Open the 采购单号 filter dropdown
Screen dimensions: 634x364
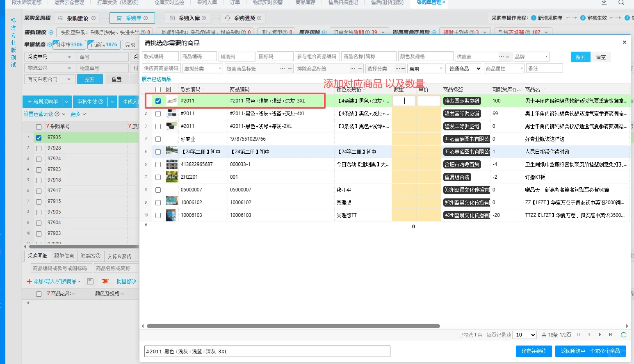[x=50, y=57]
